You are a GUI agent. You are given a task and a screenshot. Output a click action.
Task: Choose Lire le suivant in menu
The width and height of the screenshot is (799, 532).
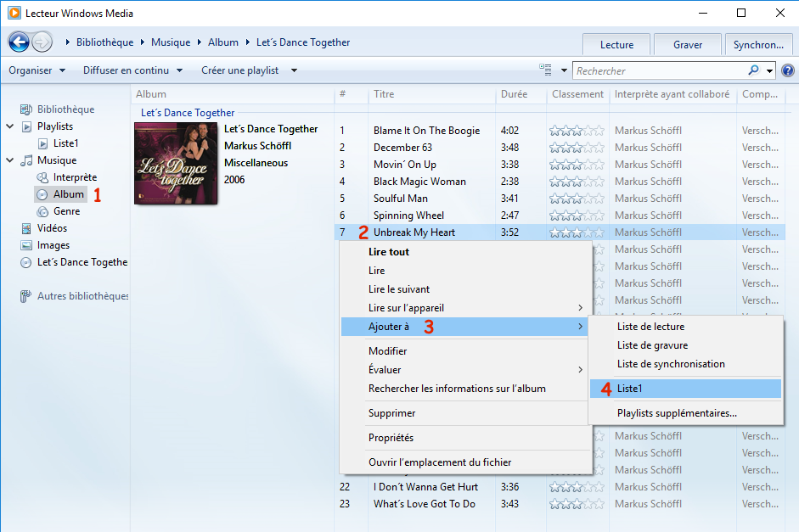point(399,289)
